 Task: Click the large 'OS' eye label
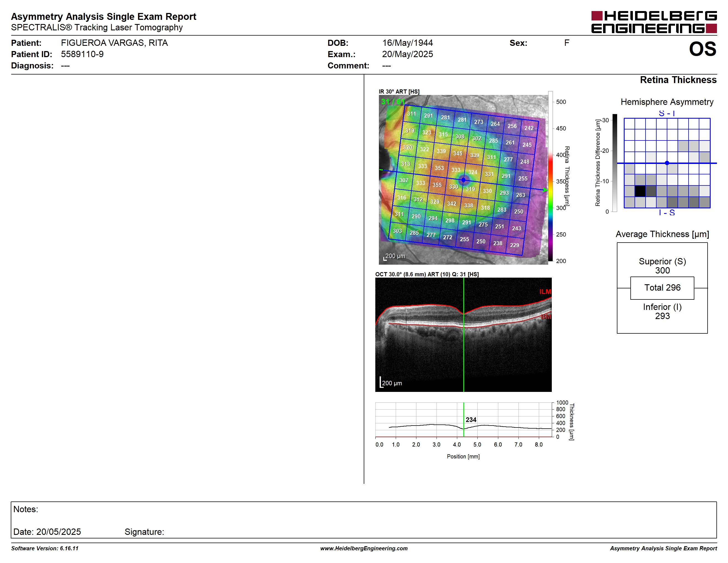click(703, 49)
